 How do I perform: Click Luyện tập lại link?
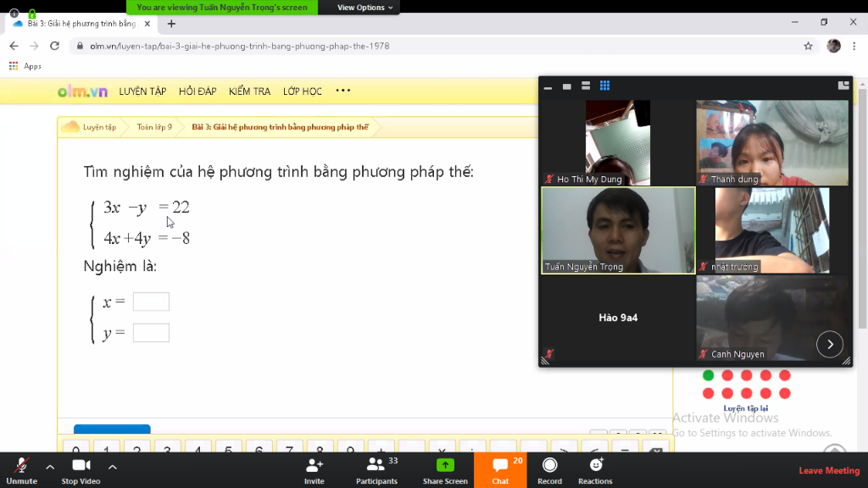[x=746, y=408]
